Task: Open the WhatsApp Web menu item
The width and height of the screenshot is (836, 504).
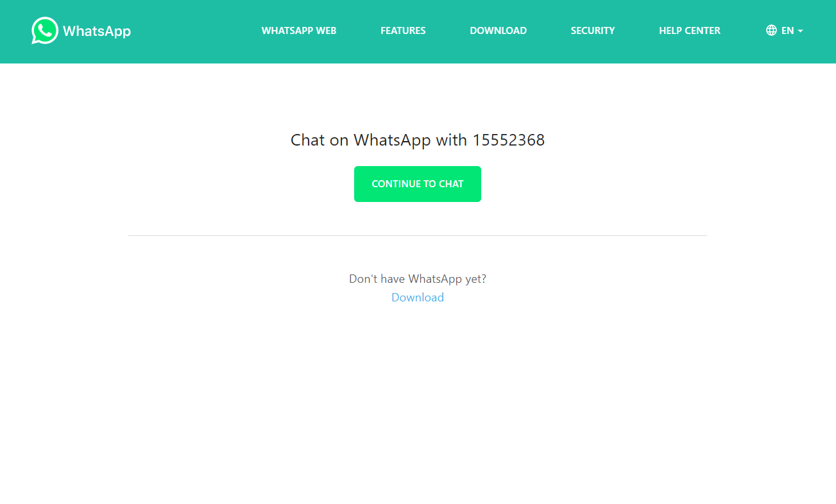Action: pos(299,31)
